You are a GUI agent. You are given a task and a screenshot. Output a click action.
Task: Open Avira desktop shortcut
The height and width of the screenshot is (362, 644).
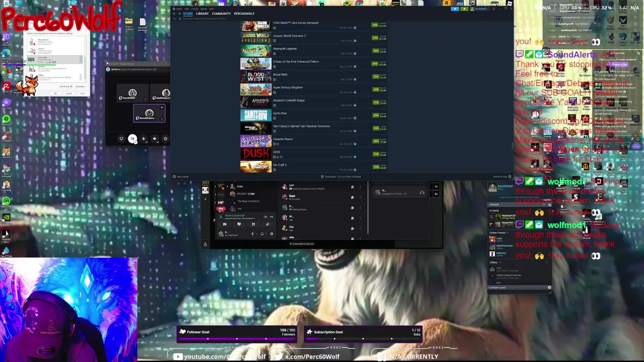click(6, 87)
